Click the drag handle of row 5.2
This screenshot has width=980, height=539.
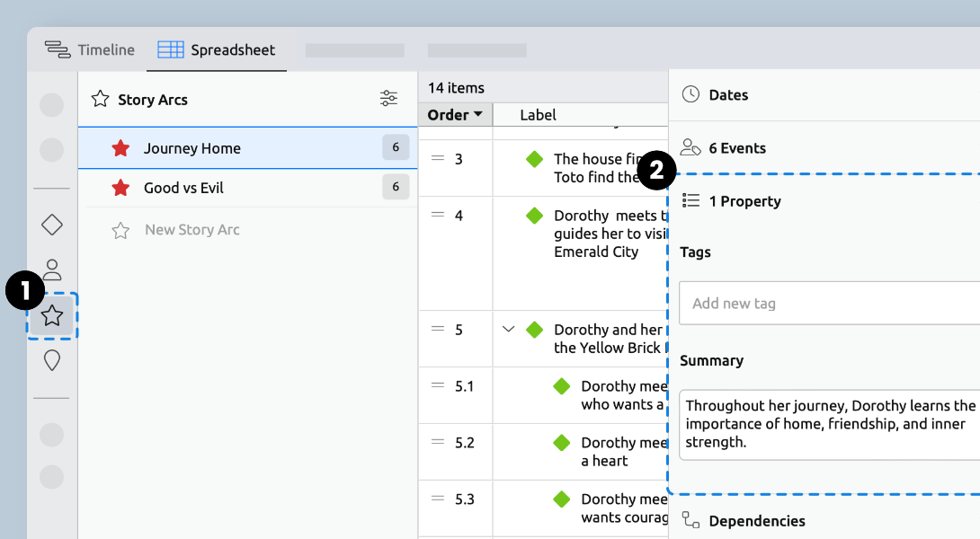[x=438, y=442]
